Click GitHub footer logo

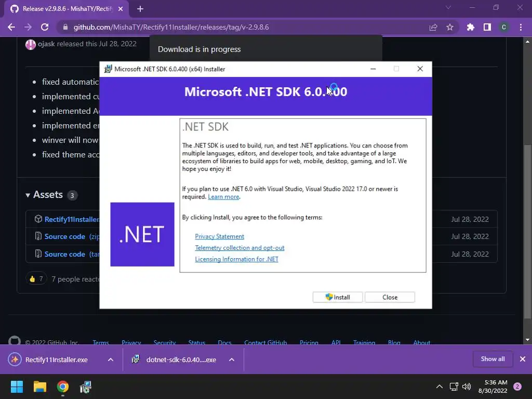click(15, 341)
